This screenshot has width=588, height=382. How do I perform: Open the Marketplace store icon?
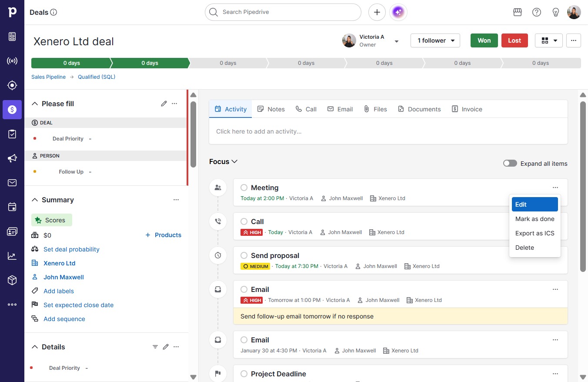click(x=518, y=12)
